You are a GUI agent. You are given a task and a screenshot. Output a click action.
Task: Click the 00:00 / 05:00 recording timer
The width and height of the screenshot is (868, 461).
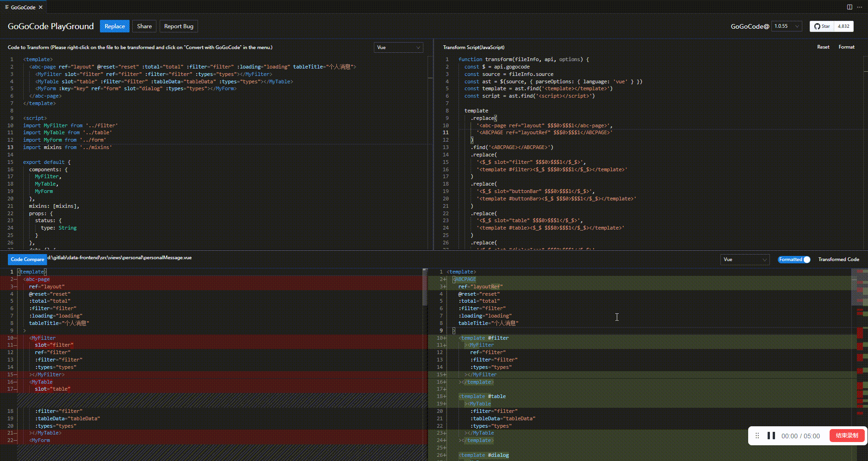pos(800,436)
